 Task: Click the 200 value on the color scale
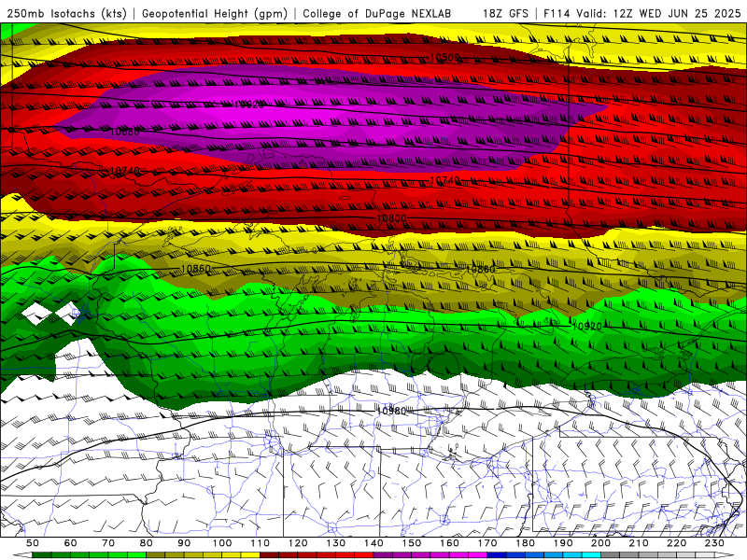coord(600,543)
